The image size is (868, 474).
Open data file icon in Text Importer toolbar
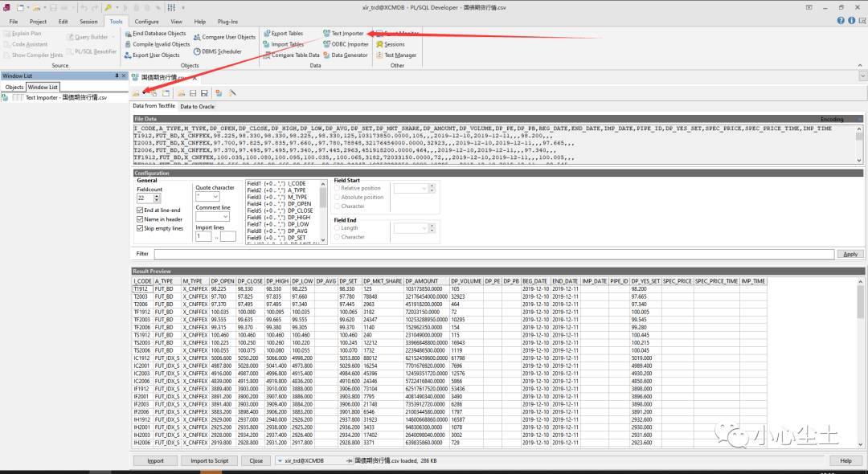pos(136,93)
